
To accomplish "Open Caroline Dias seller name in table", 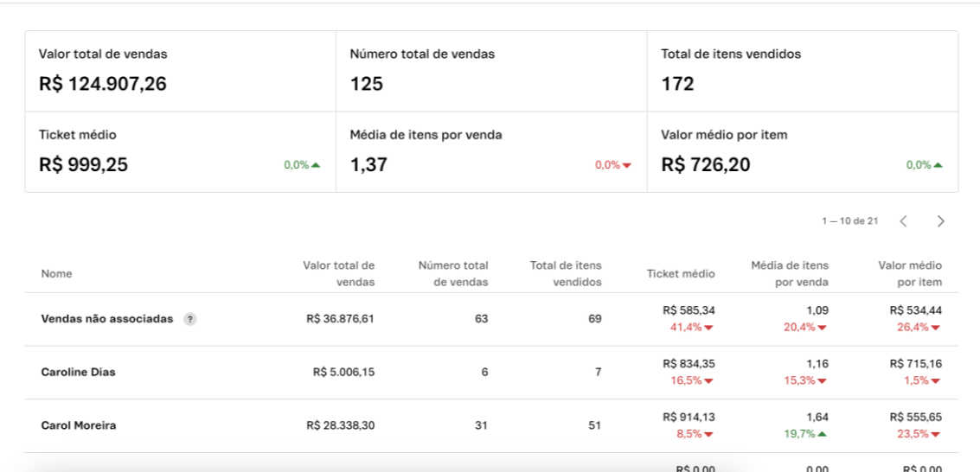I will coord(78,373).
